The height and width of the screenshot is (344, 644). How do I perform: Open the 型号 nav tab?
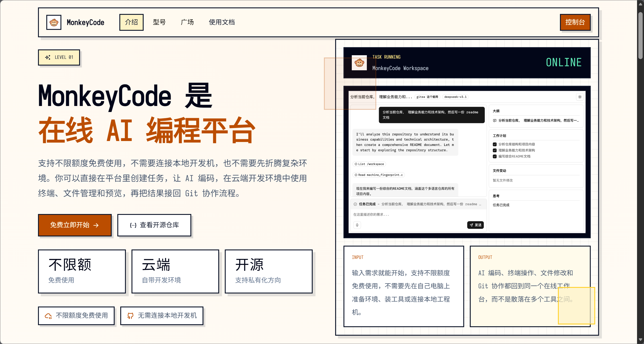point(159,22)
